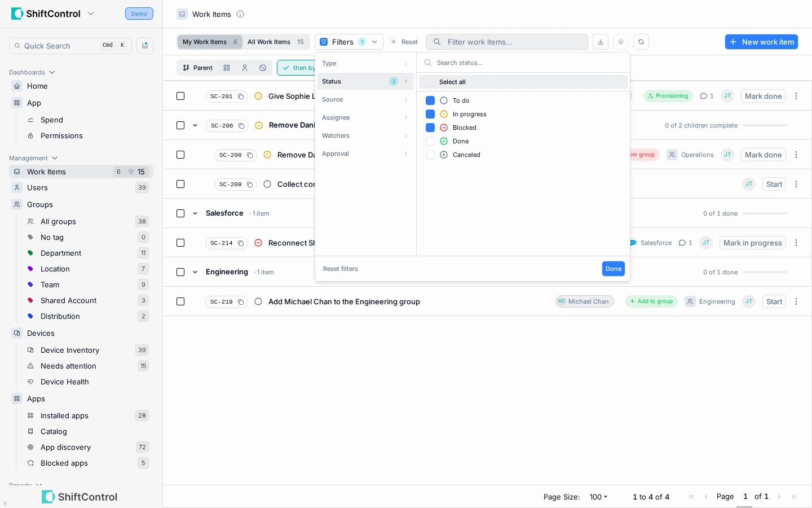The height and width of the screenshot is (508, 812).
Task: Check the Done status filter
Action: point(430,141)
